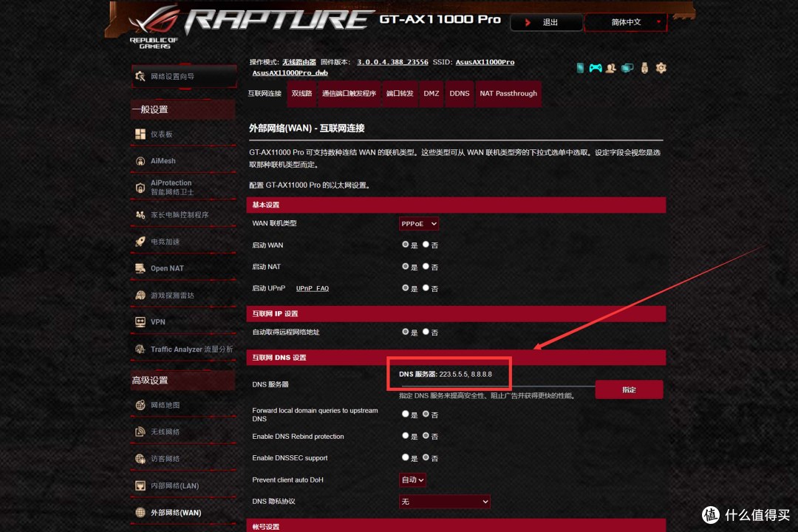This screenshot has height=532, width=798.
Task: Open AiProtection 智能网络卫士 shield icon
Action: coord(140,188)
